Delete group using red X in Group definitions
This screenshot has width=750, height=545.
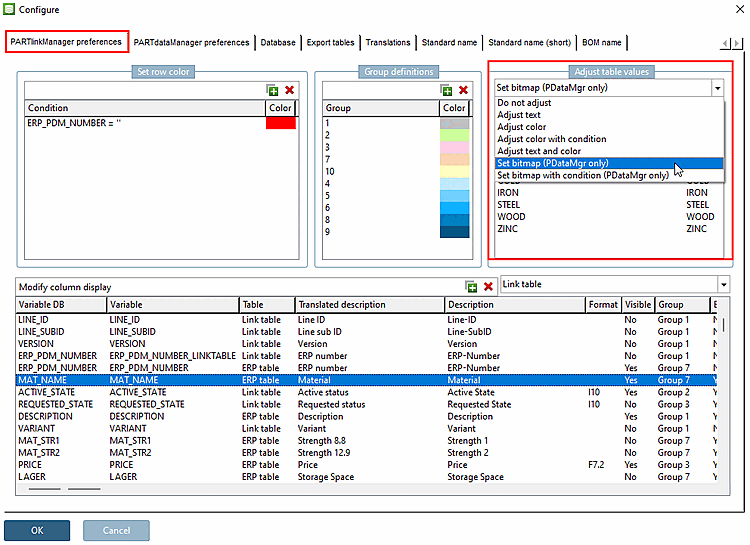pyautogui.click(x=463, y=91)
